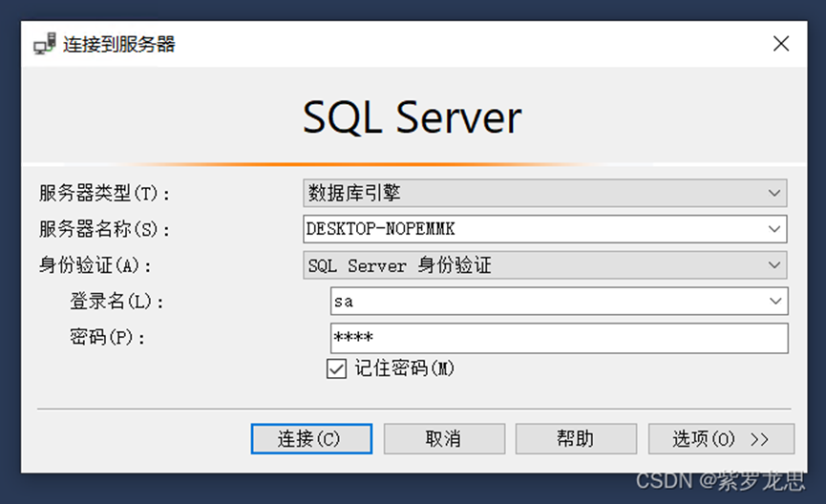Screen dimensions: 826x504
Task: Click the SQL Server heading text
Action: pos(412,116)
